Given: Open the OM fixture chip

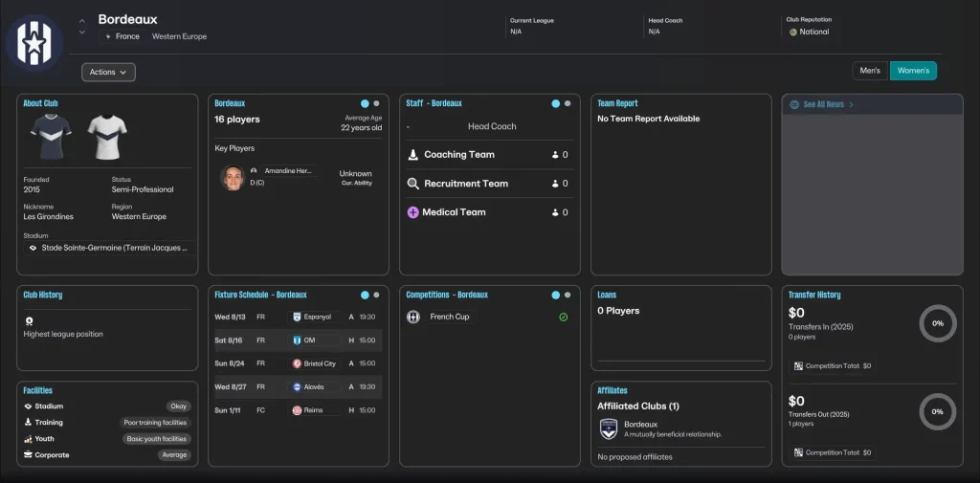Looking at the screenshot, I should (x=314, y=340).
